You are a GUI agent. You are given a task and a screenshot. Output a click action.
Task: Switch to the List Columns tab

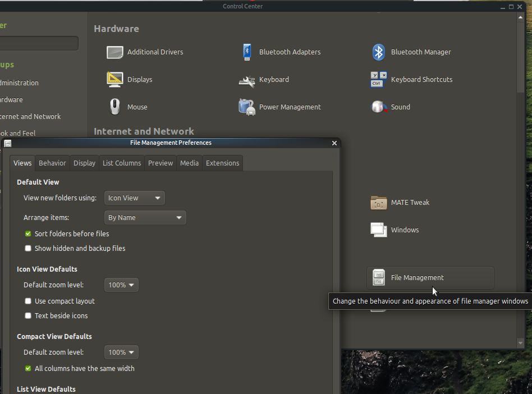[x=122, y=163]
